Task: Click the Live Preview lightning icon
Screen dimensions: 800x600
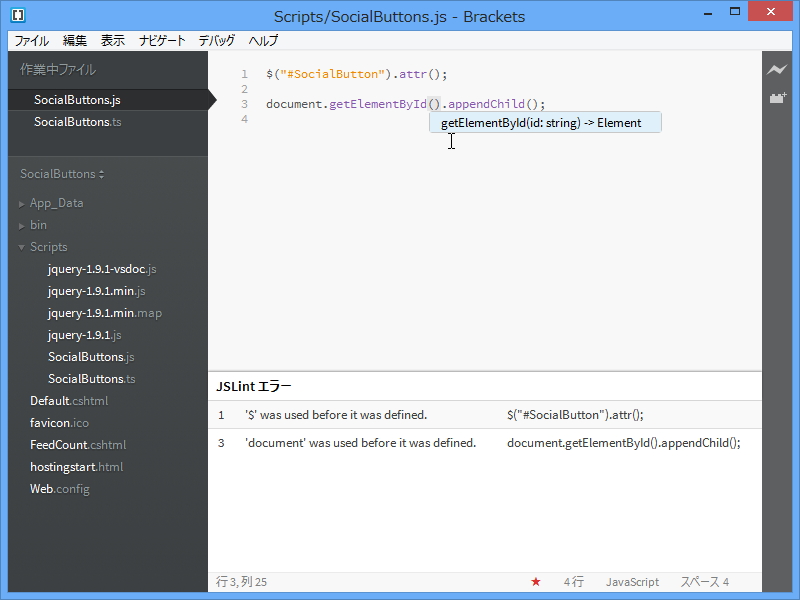Action: coord(777,69)
